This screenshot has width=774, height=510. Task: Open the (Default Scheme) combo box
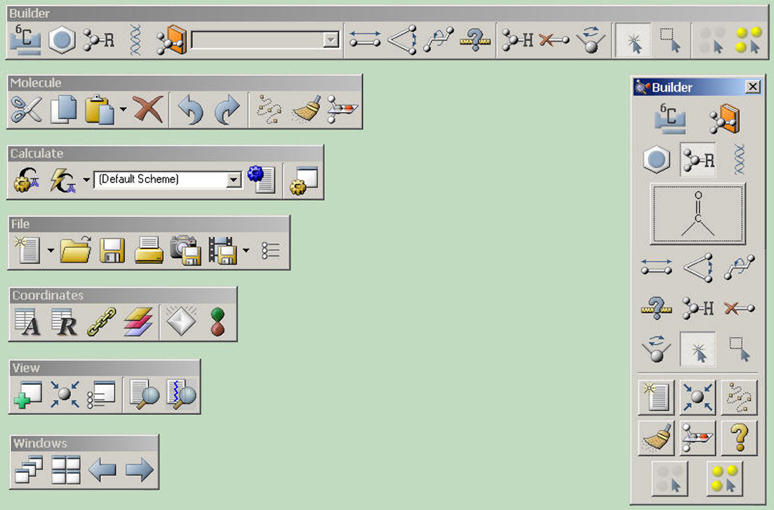(167, 179)
